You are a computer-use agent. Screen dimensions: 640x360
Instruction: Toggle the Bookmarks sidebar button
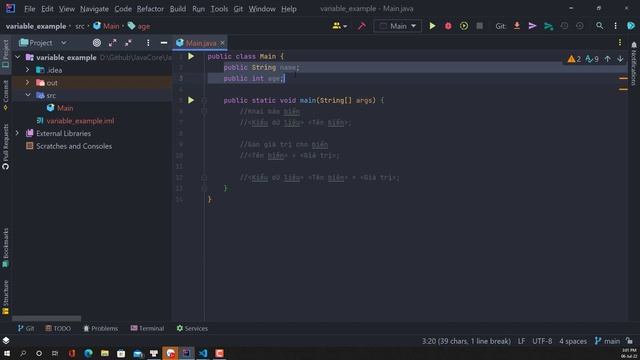pyautogui.click(x=5, y=248)
